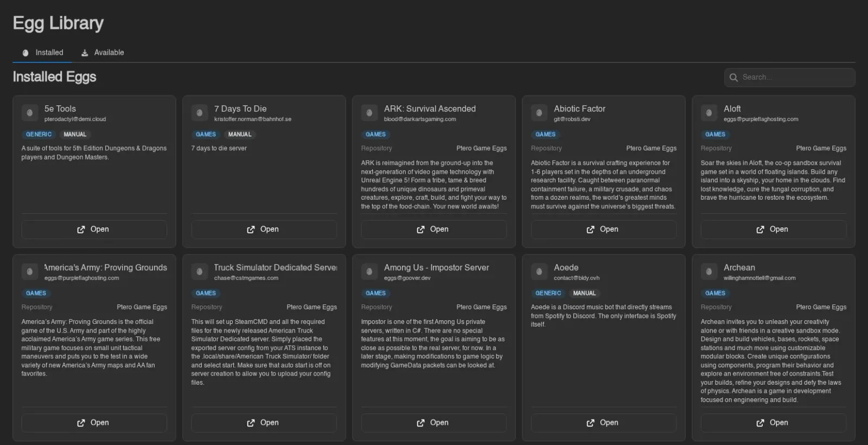Click the download icon in Available tab

[x=85, y=53]
